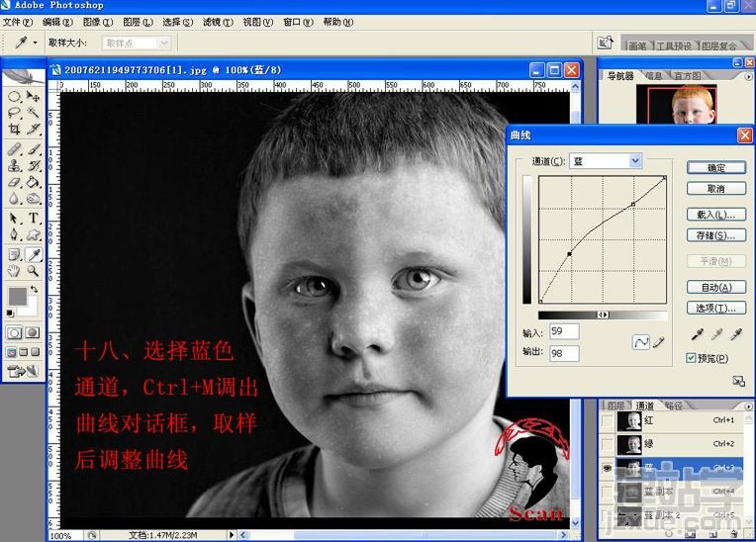The height and width of the screenshot is (542, 756).
Task: Click the 选项 Options button
Action: pos(716,308)
